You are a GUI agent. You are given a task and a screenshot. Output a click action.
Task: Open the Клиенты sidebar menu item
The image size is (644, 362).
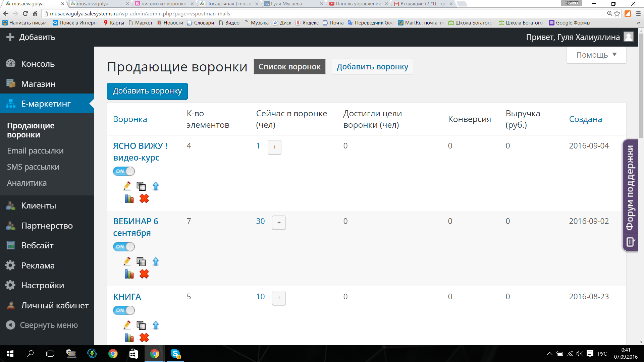[x=38, y=206]
